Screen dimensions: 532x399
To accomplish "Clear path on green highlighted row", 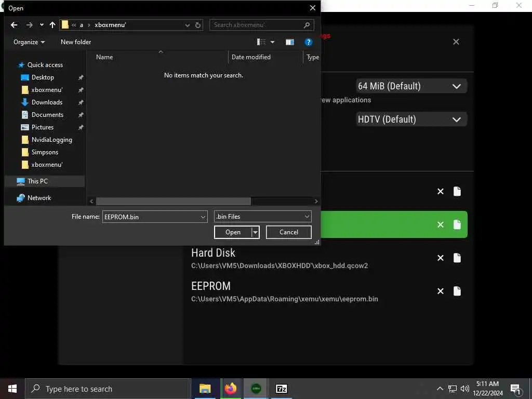I will pyautogui.click(x=441, y=224).
